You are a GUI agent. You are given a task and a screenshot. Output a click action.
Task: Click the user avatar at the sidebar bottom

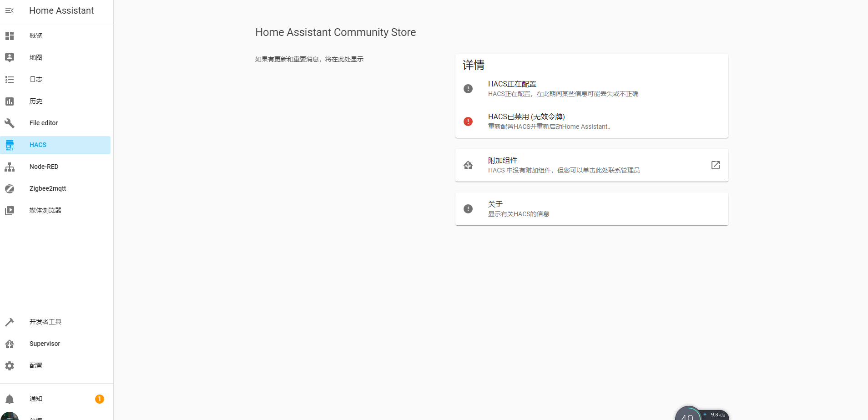[10, 416]
